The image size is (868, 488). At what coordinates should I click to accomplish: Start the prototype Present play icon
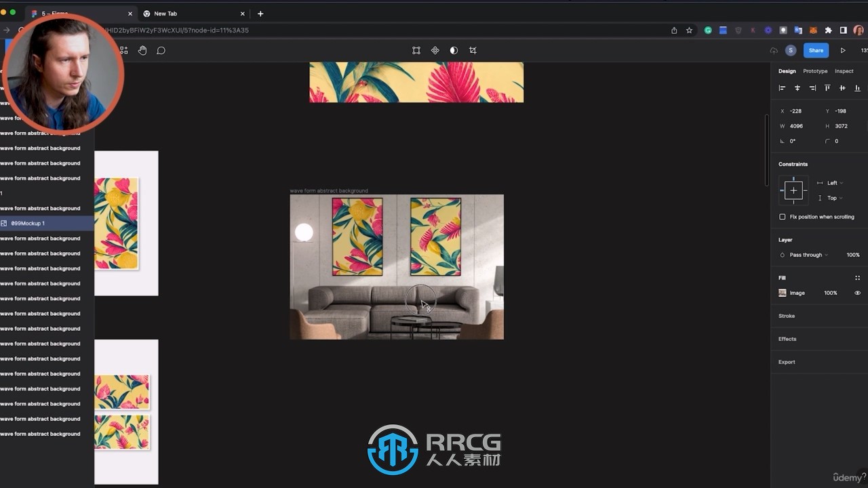(843, 50)
